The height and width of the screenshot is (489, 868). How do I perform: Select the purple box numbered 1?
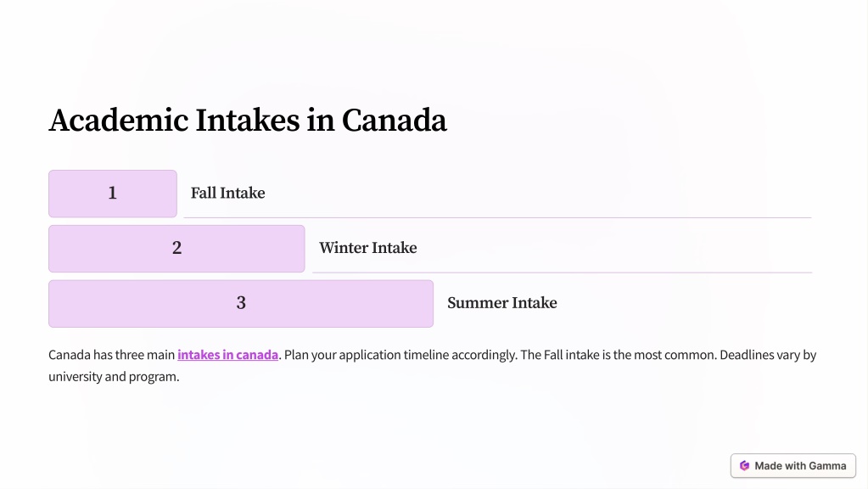coord(112,194)
